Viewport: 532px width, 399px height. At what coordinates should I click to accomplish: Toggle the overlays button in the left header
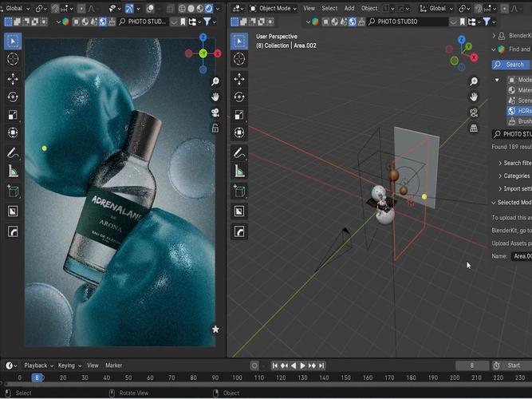coord(150,8)
